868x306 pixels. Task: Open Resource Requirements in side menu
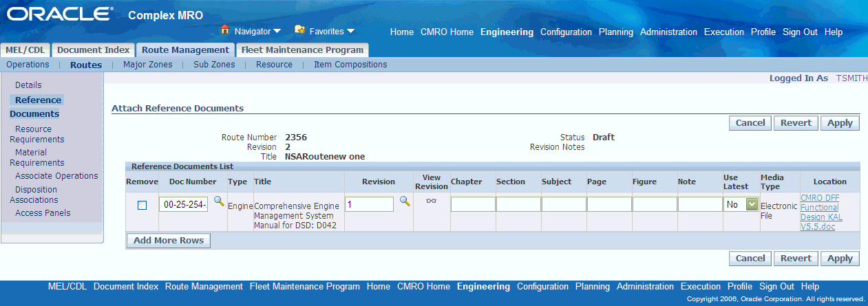tap(37, 134)
